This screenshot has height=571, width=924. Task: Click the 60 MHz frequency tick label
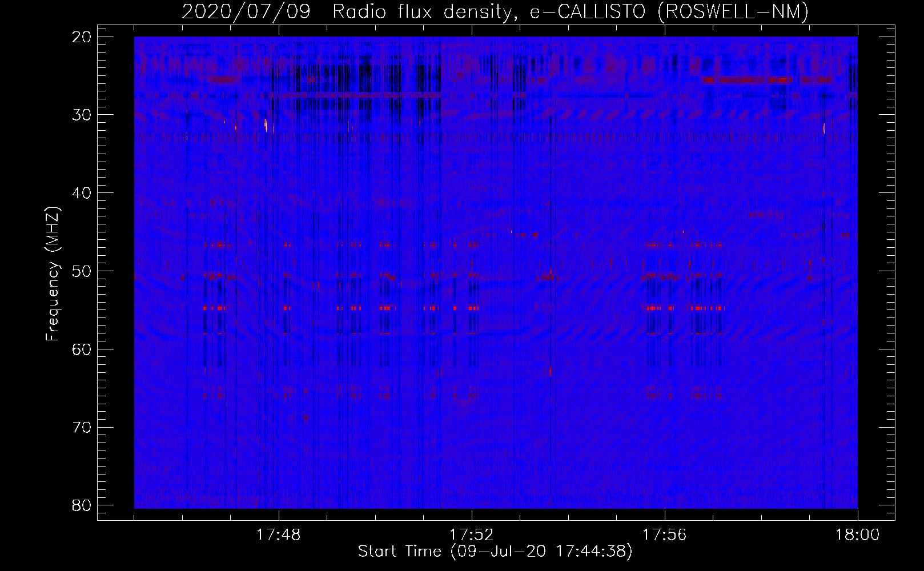click(82, 349)
